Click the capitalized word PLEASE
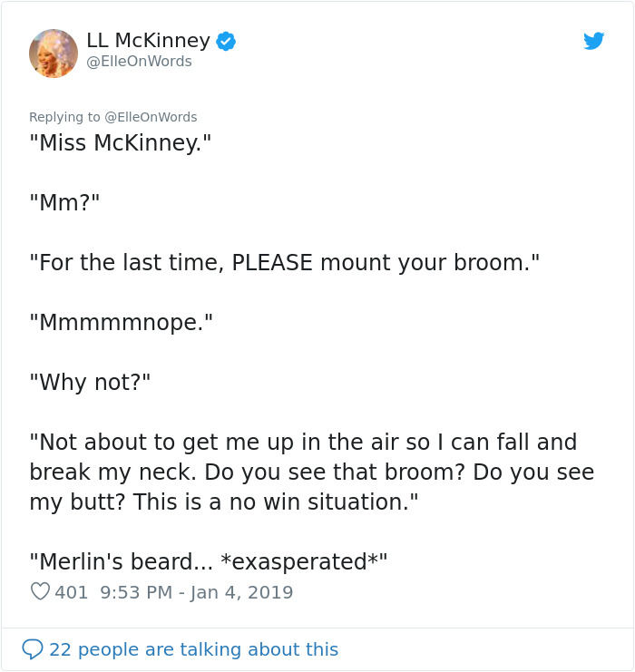Viewport: 635px width, 672px height. click(273, 263)
